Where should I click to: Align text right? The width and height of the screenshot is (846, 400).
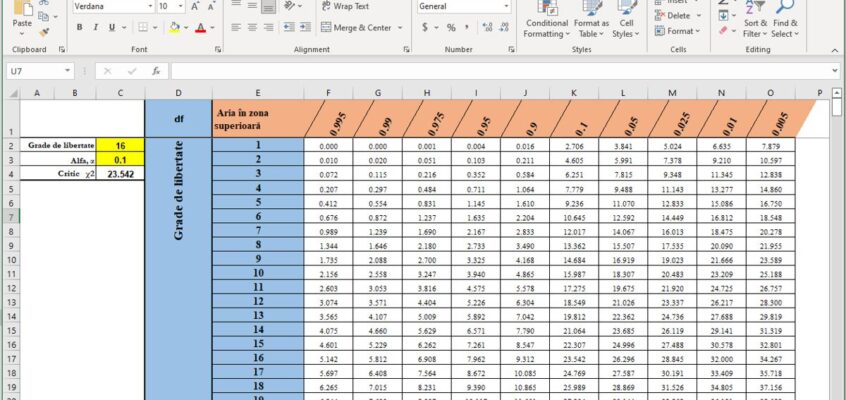click(x=268, y=28)
